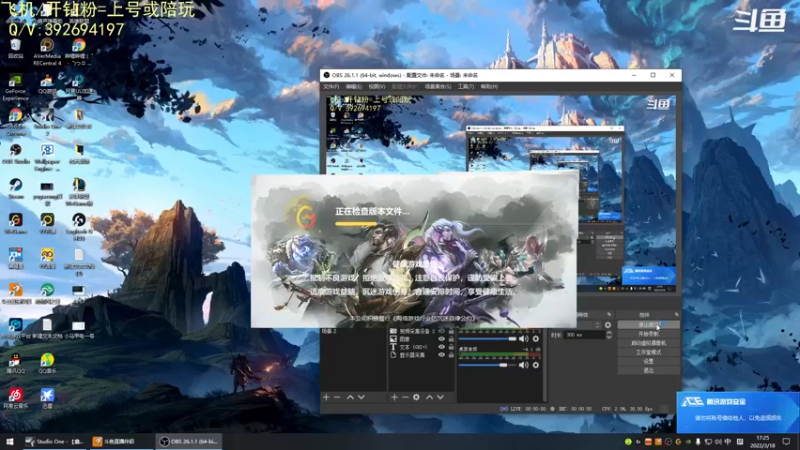Open Tencent QQ desktop icon

[15, 363]
